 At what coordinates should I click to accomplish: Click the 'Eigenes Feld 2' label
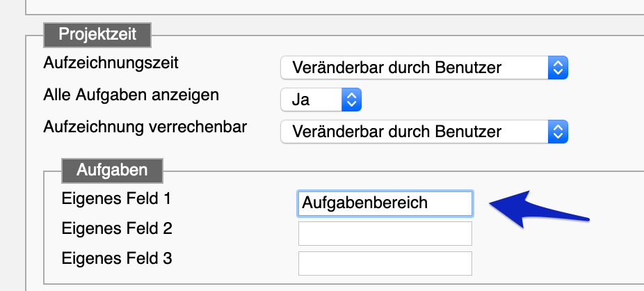117,228
